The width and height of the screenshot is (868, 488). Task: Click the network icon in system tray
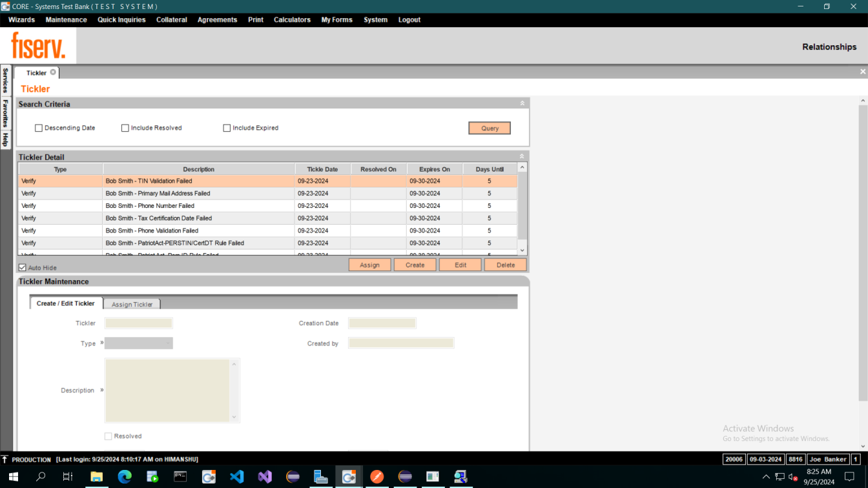pyautogui.click(x=780, y=477)
